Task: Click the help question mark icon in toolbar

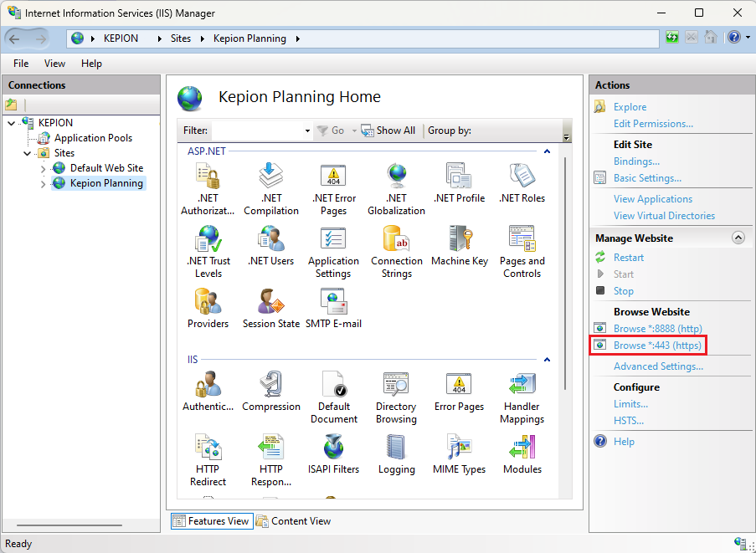Action: point(734,38)
